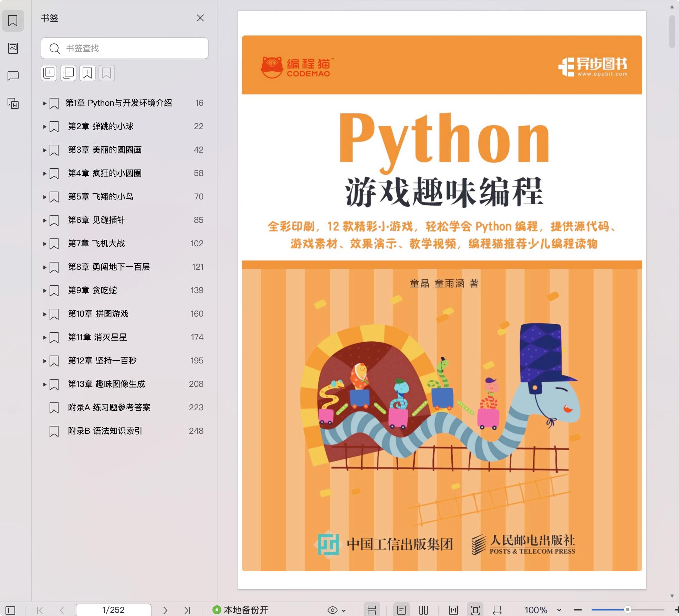The image size is (679, 616).
Task: Jump to 第5章 飞翔的小鸟
Action: [x=101, y=197]
